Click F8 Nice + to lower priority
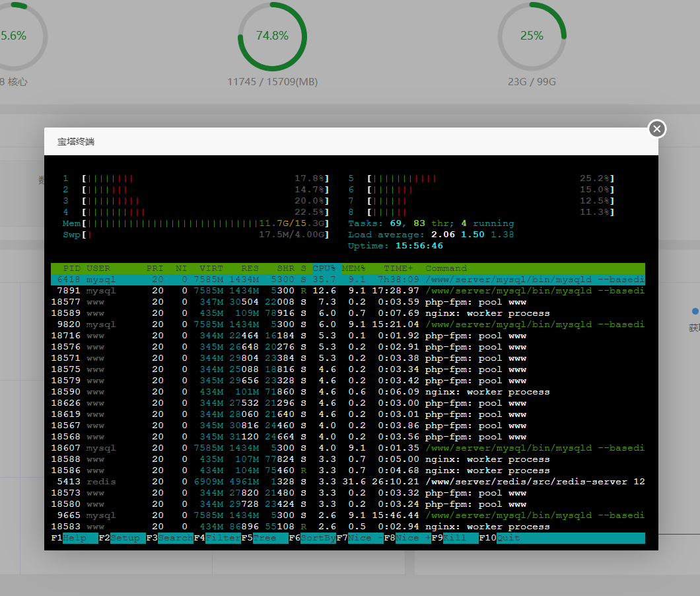This screenshot has height=596, width=700. tap(412, 538)
